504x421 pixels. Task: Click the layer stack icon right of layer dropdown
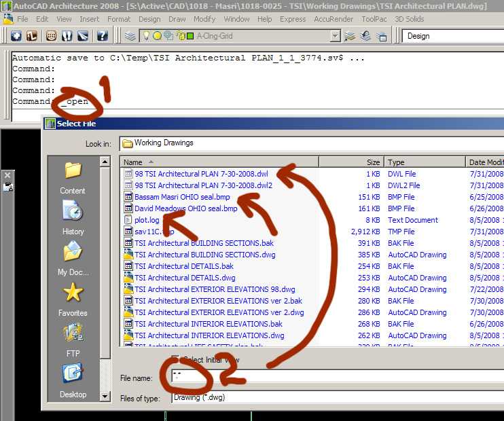(x=350, y=36)
